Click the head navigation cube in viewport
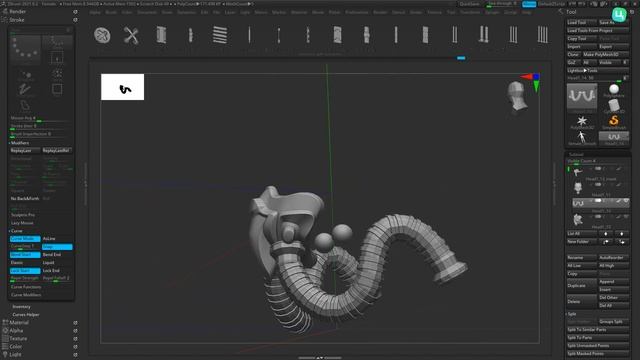Viewport: 640px width, 360px height. 517,96
